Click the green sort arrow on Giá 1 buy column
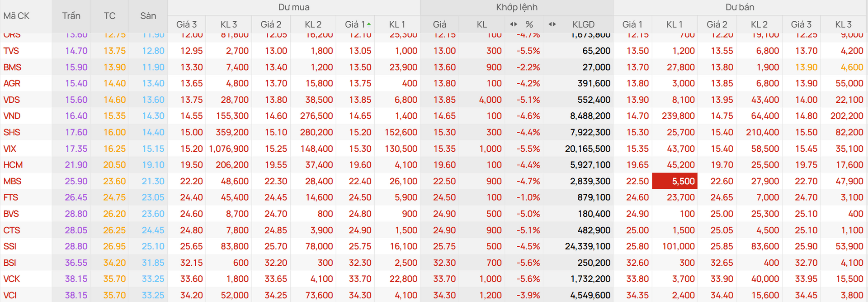Image resolution: width=868 pixels, height=302 pixels. [369, 24]
